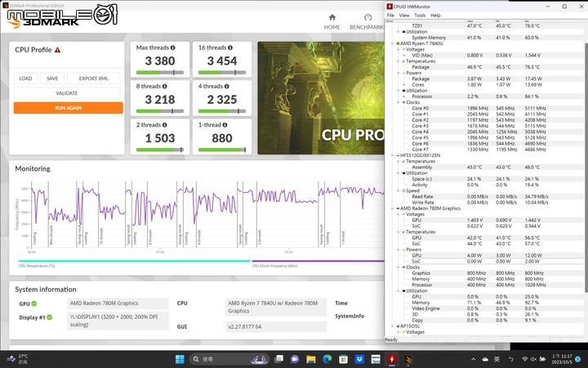Screen dimensions: 588x368
Task: Click the CPU Profile red warning icon
Action: (57, 50)
